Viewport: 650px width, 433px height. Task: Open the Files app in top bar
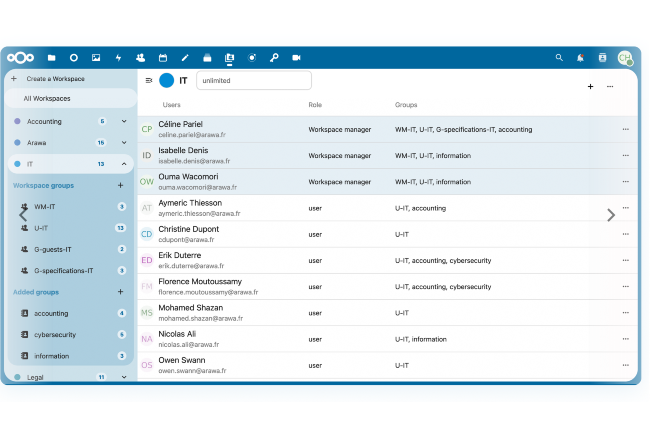click(x=51, y=58)
